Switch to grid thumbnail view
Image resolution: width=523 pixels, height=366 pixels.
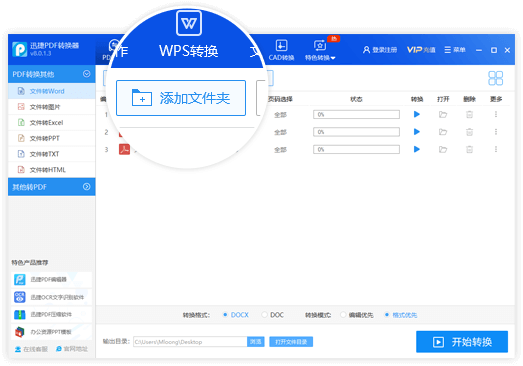coord(495,78)
